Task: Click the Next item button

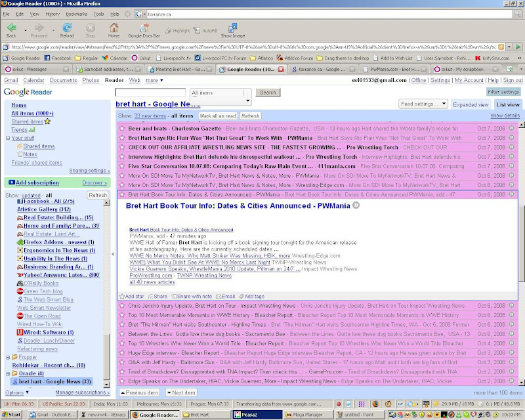Action: 181,392
